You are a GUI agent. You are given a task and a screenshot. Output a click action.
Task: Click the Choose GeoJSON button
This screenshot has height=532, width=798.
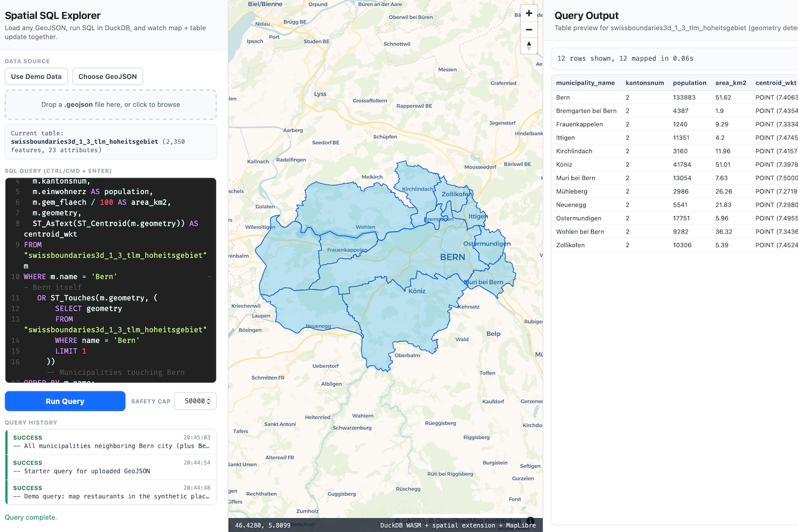(x=107, y=76)
